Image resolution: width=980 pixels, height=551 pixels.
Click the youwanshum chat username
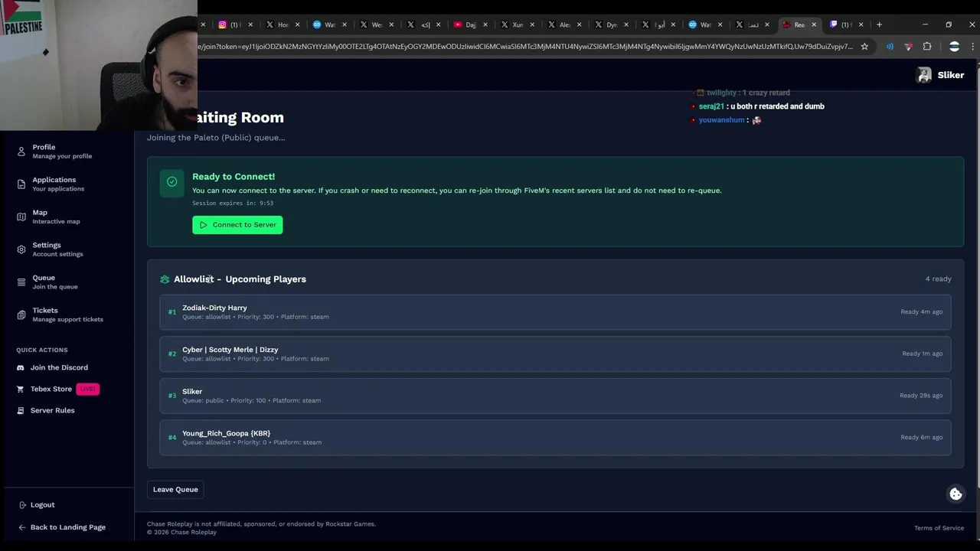(x=721, y=120)
